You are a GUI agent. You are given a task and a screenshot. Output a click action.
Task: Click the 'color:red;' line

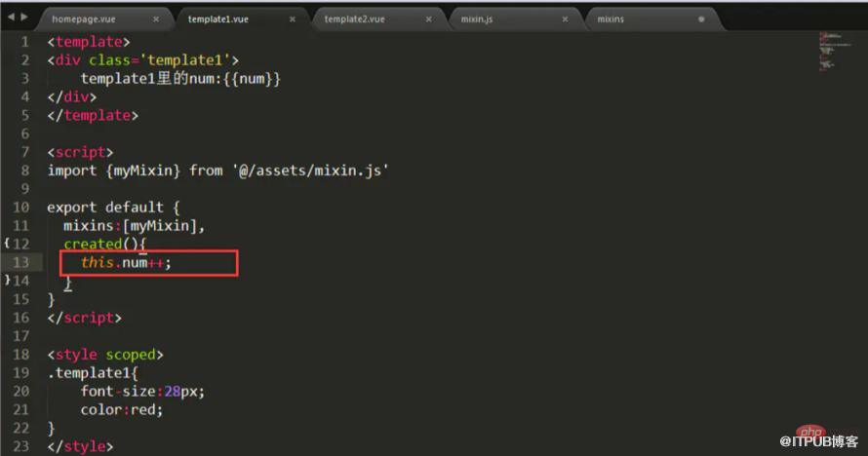[x=122, y=409]
